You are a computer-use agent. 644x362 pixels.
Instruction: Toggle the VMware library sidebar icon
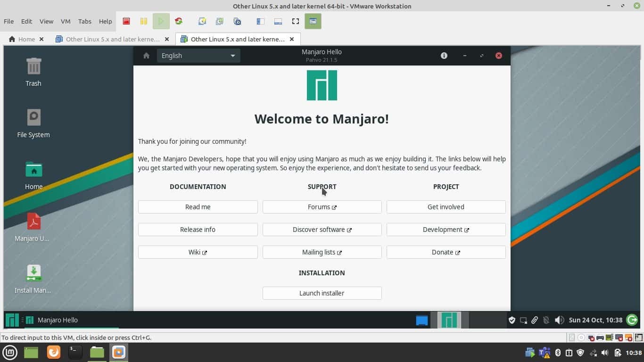260,21
